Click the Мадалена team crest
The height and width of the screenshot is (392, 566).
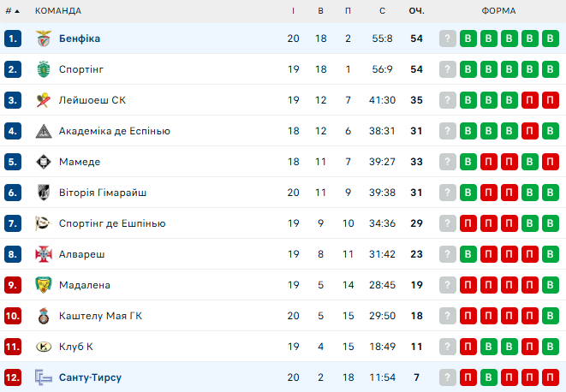pos(44,285)
